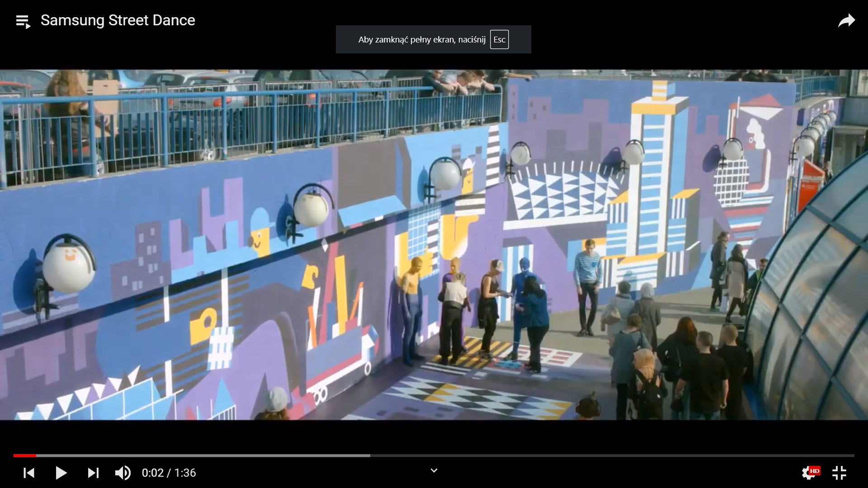Click the Samsung Street Dance title
The height and width of the screenshot is (488, 868).
(x=118, y=20)
